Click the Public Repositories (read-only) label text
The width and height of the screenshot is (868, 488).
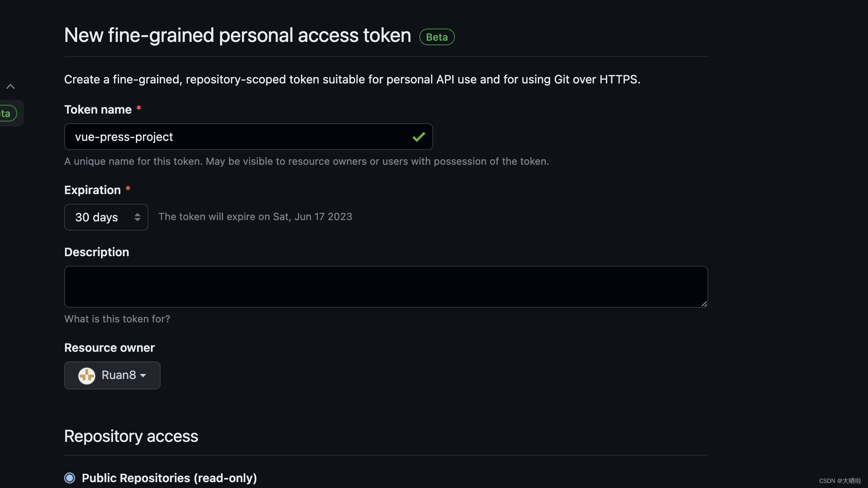click(169, 478)
